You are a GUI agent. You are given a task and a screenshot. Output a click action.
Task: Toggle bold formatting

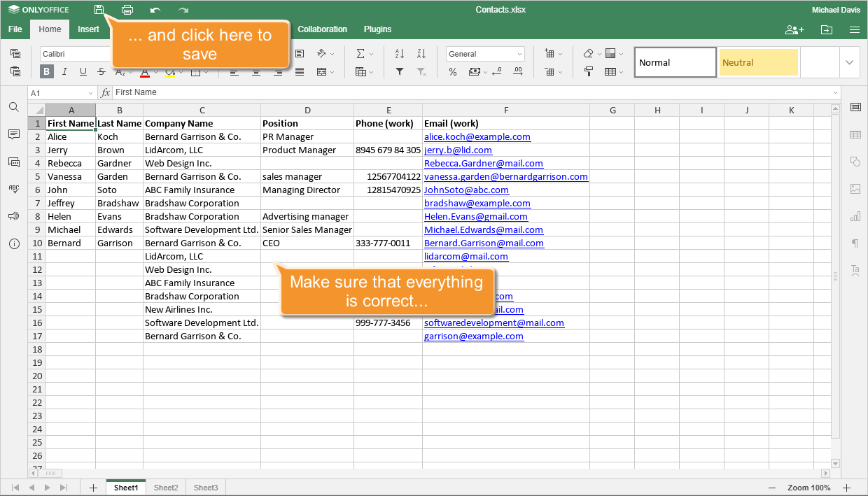pyautogui.click(x=46, y=71)
